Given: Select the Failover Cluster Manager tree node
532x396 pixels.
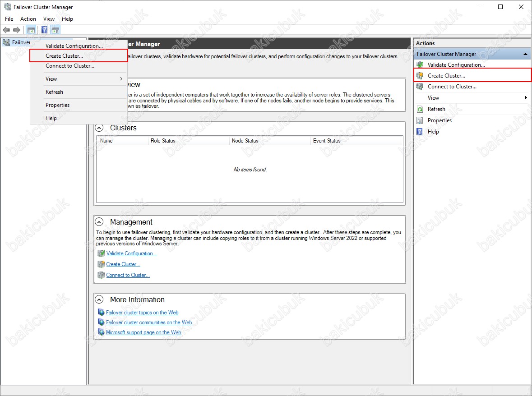Looking at the screenshot, I should (21, 42).
